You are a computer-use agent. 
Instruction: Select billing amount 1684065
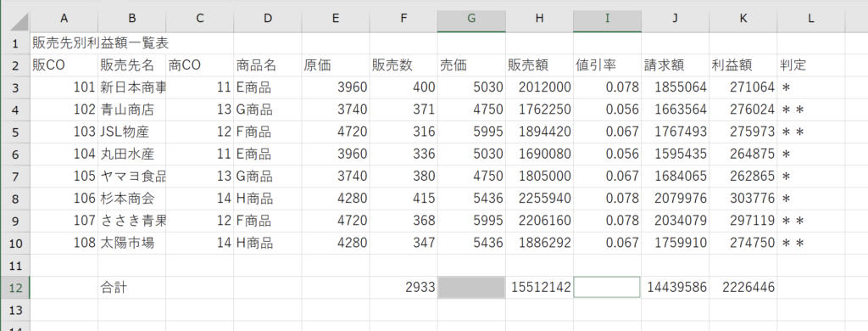point(676,177)
